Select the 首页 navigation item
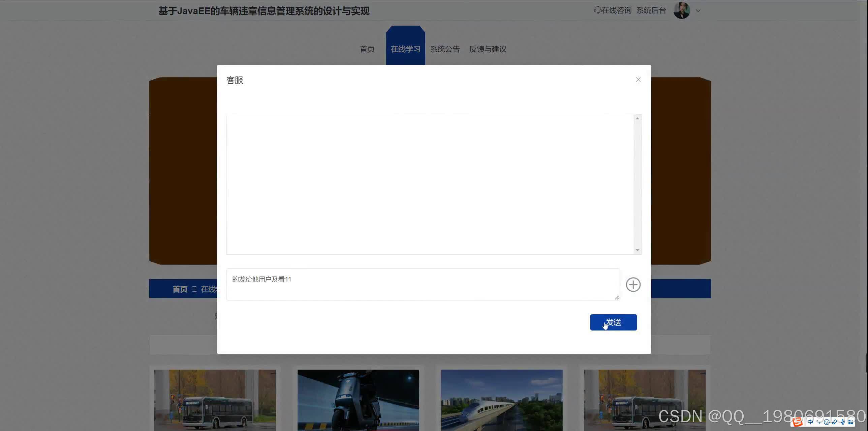This screenshot has width=868, height=431. pyautogui.click(x=367, y=49)
